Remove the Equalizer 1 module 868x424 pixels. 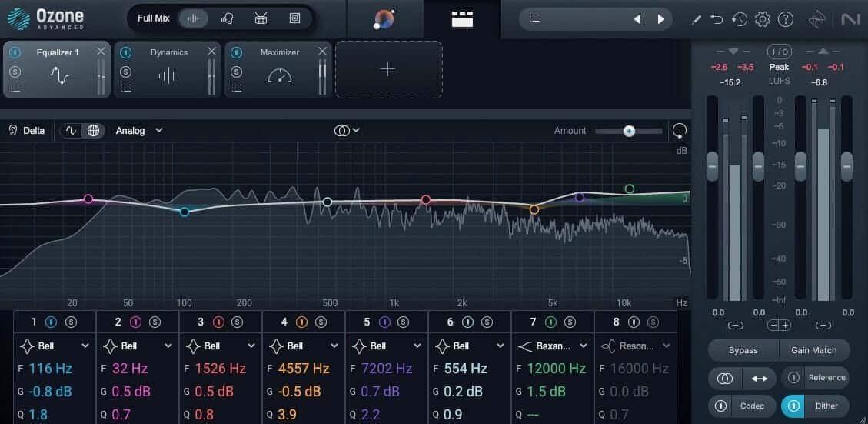[101, 52]
